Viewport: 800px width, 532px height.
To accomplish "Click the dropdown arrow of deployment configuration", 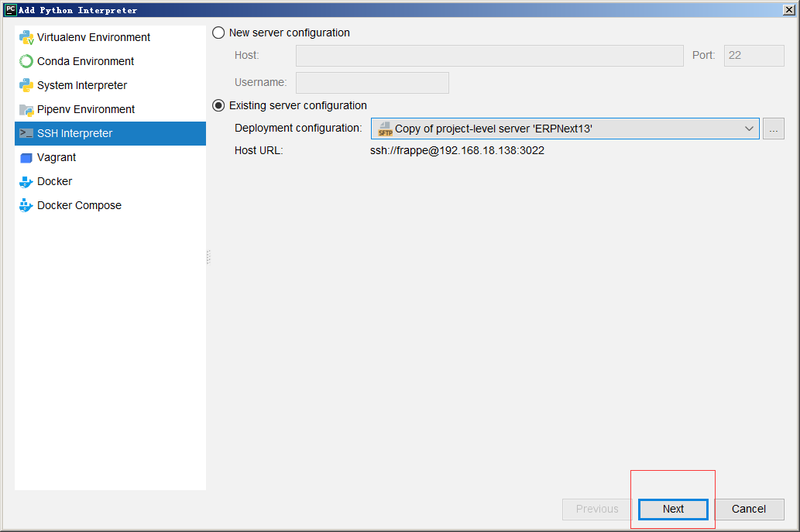I will [x=748, y=129].
